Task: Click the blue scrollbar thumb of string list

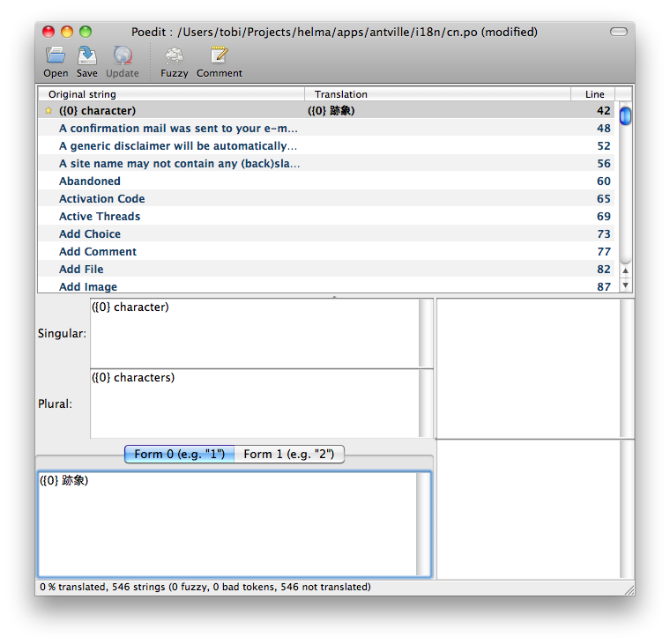Action: tap(625, 116)
